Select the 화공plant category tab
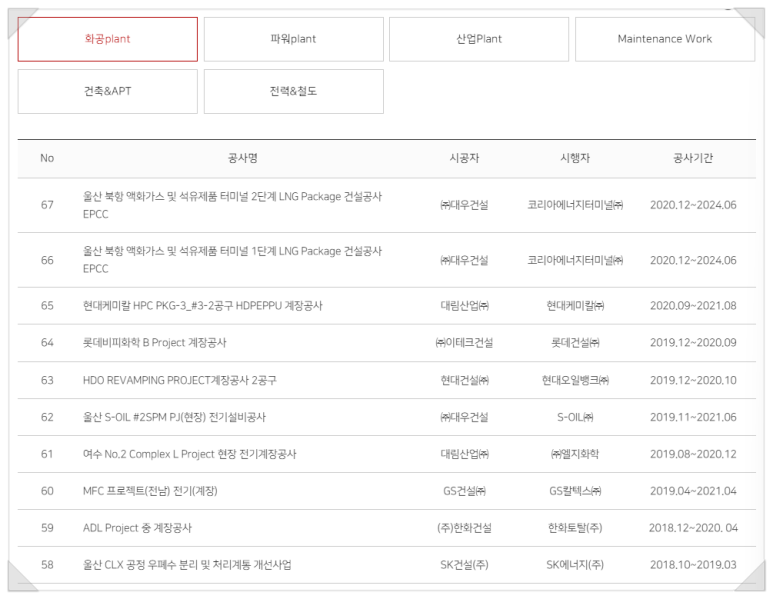 [107, 39]
